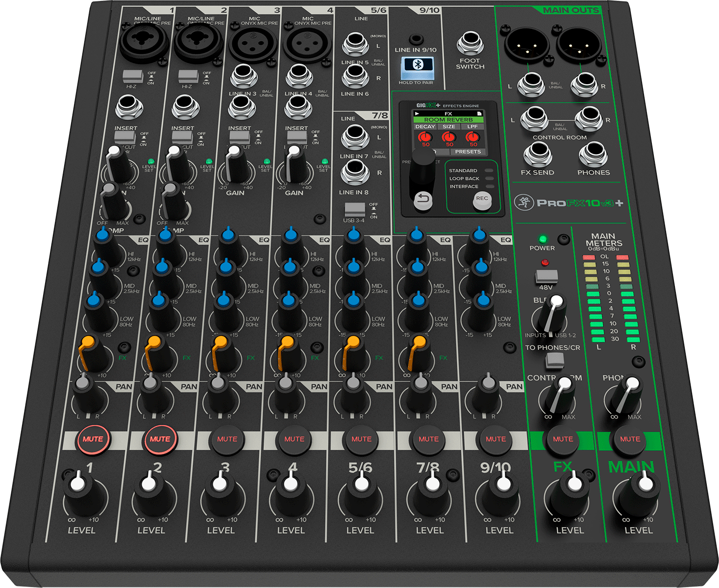Click the FOOT SWITCH jack
The image size is (719, 588).
coord(470,44)
